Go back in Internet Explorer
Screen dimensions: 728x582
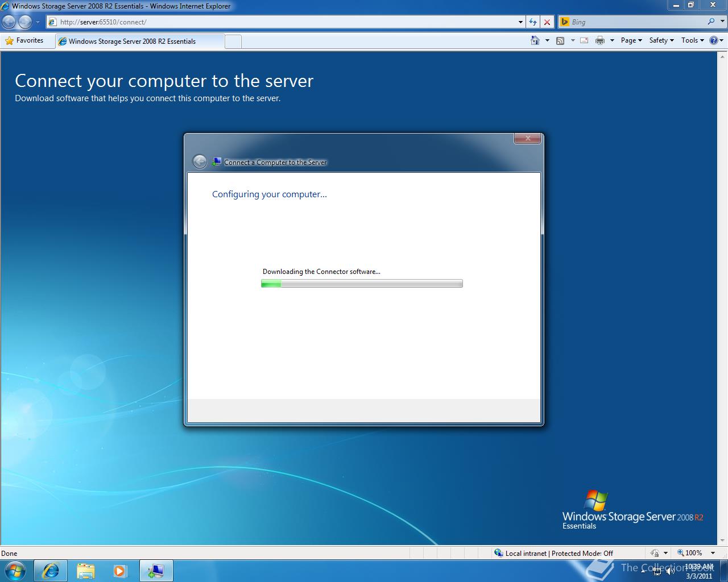(9, 22)
